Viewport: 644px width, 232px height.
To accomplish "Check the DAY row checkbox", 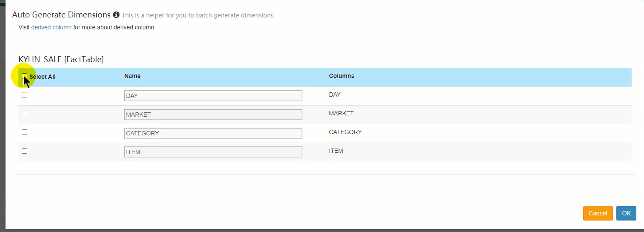I will click(25, 95).
